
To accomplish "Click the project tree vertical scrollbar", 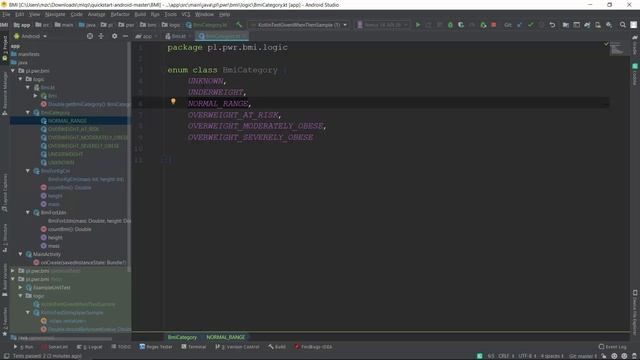I will point(129,157).
